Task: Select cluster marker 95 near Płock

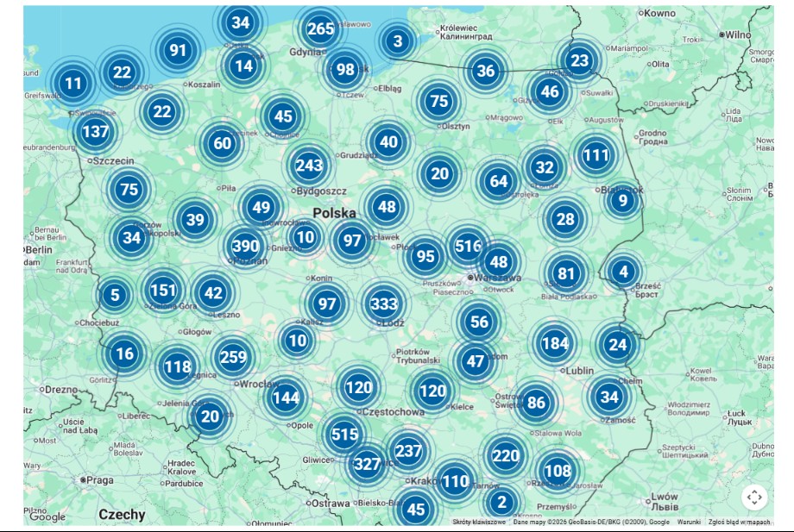Action: [425, 256]
